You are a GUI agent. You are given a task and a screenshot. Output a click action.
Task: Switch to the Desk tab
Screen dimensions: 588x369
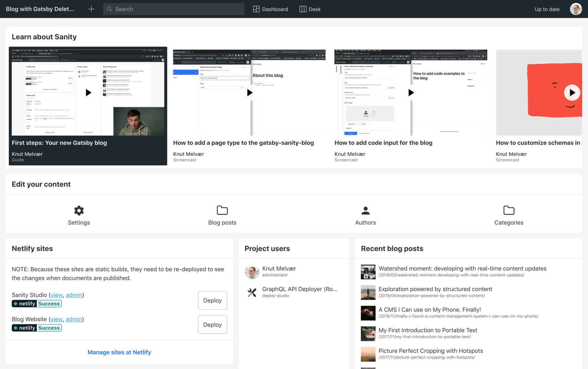310,9
